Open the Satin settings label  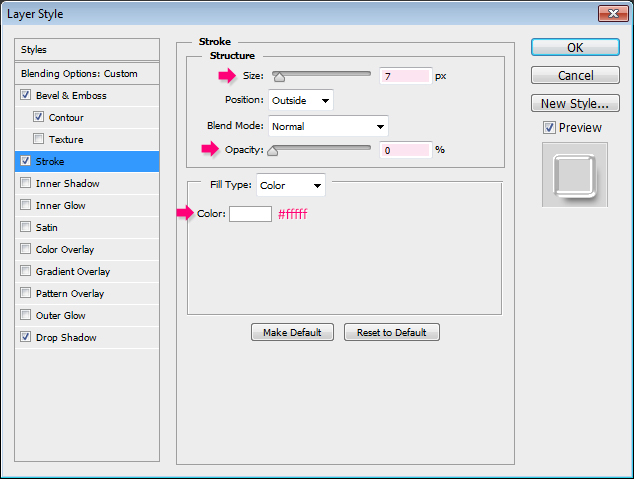click(46, 227)
